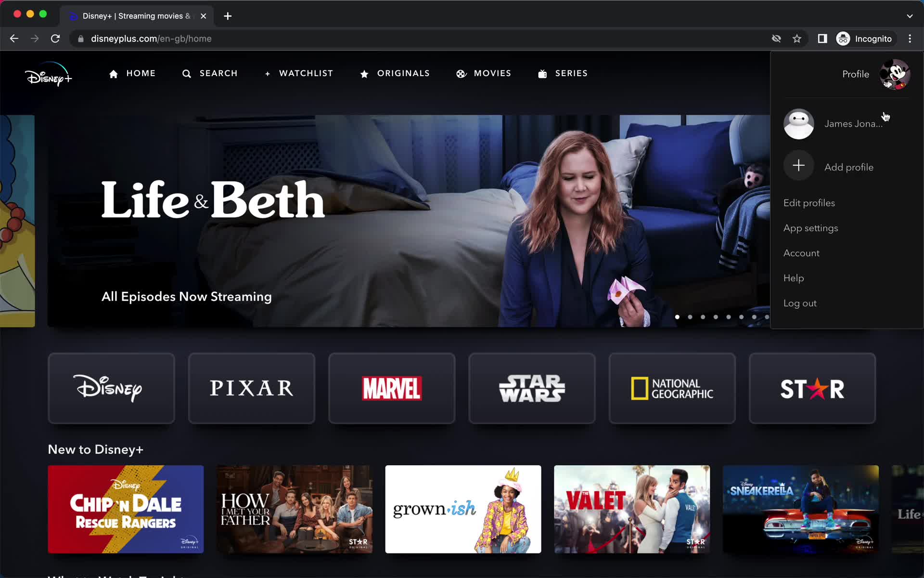
Task: Click the Originals star icon
Action: (x=364, y=73)
